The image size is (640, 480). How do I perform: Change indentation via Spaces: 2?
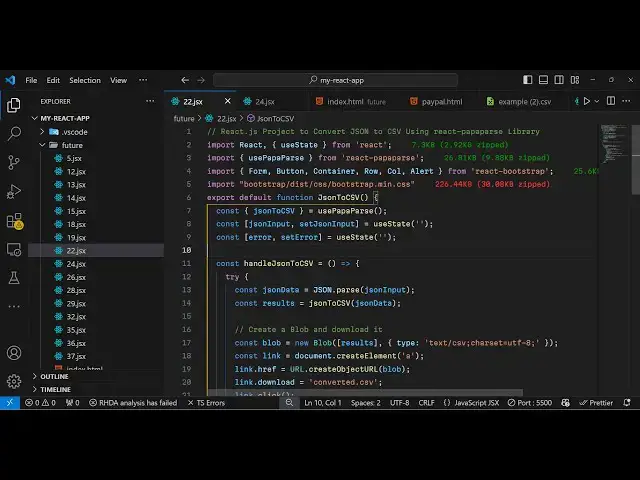[366, 403]
